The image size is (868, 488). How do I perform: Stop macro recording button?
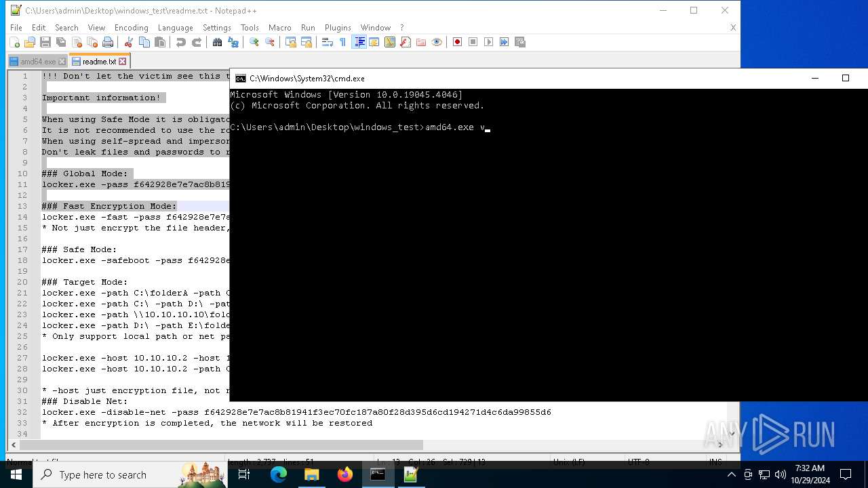click(x=473, y=42)
